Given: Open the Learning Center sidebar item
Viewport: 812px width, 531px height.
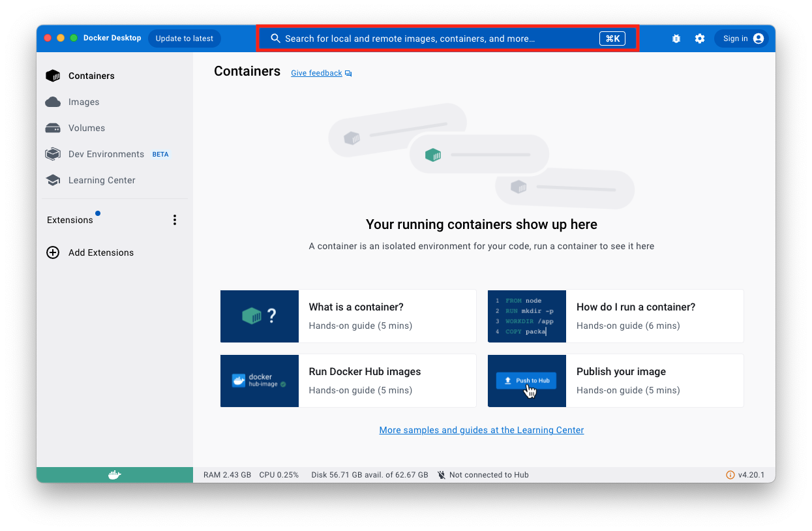Looking at the screenshot, I should click(x=115, y=180).
